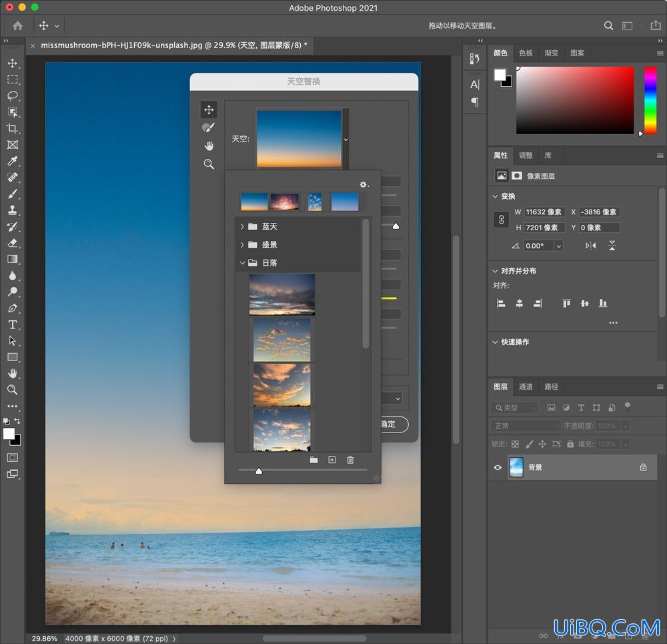Open rotation angle dropdown

pos(558,246)
